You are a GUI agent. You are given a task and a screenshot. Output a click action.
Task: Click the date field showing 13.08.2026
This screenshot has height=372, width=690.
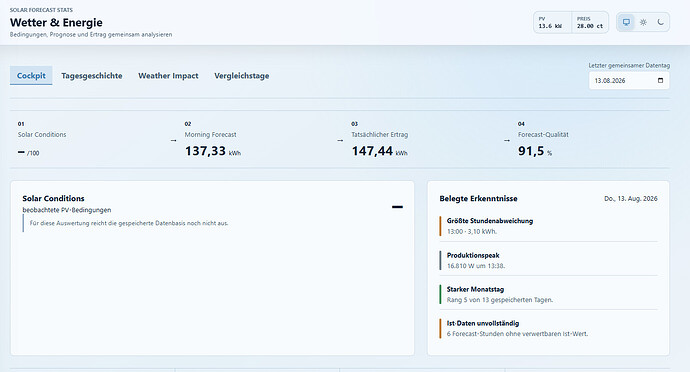[629, 81]
